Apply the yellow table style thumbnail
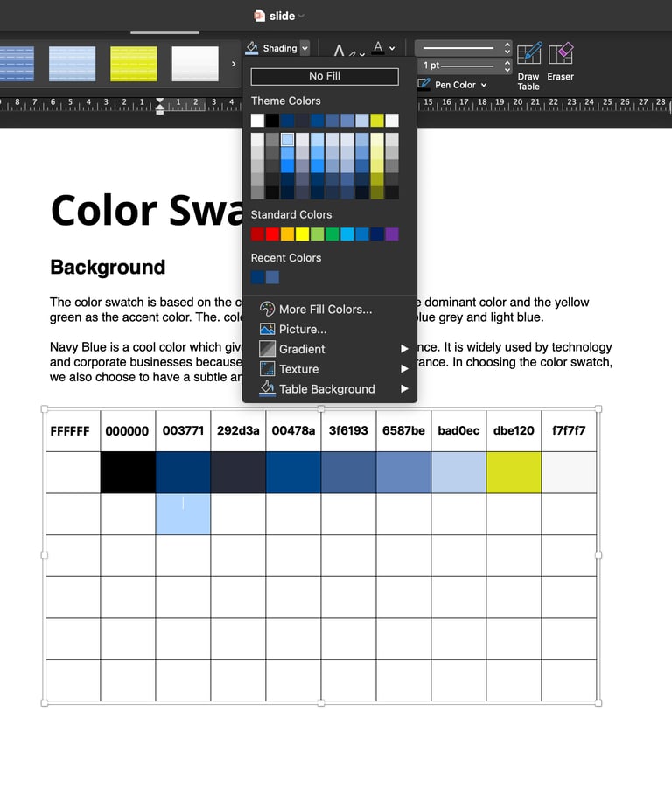672x788 pixels. 134,64
